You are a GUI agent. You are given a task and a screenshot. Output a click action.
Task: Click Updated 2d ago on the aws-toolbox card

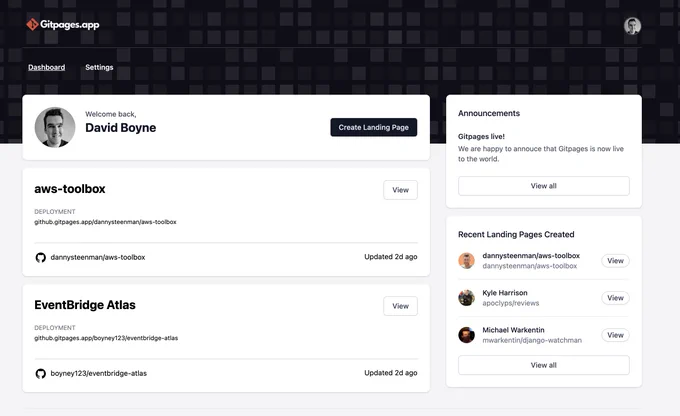[391, 257]
